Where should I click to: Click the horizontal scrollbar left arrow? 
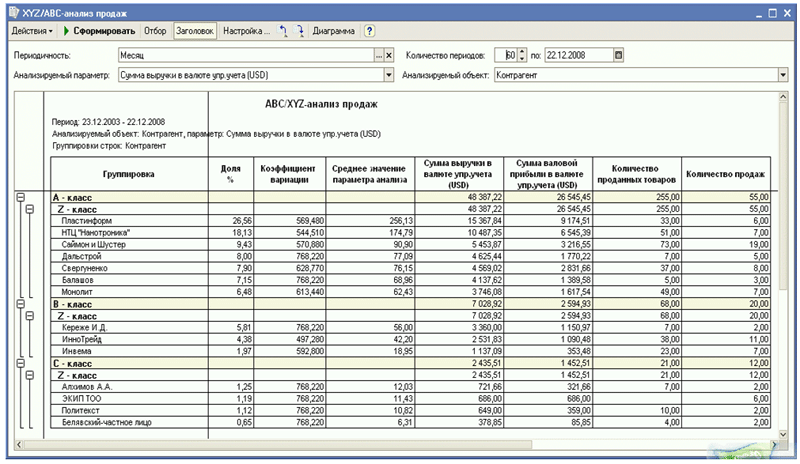(x=19, y=445)
